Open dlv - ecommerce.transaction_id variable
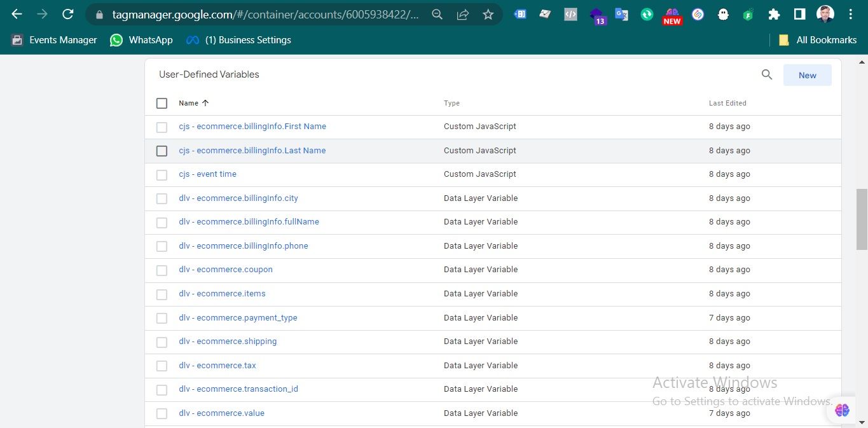Viewport: 868px width, 428px height. [x=238, y=389]
